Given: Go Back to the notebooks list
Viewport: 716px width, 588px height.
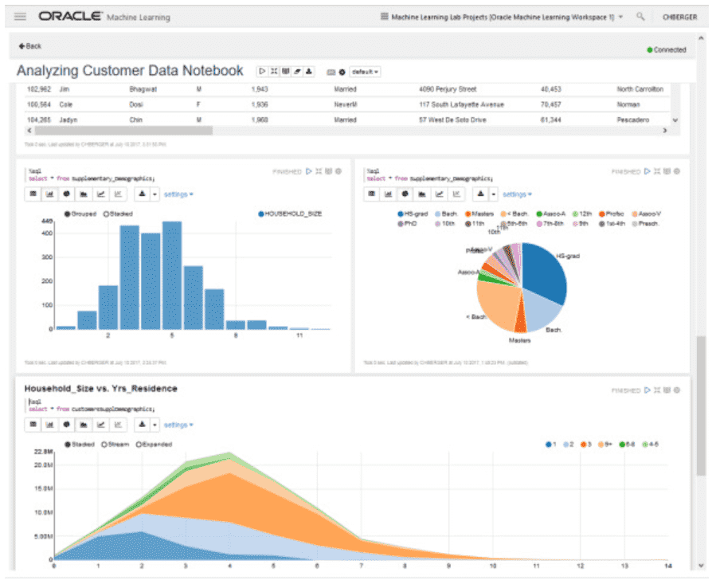Looking at the screenshot, I should pyautogui.click(x=30, y=46).
